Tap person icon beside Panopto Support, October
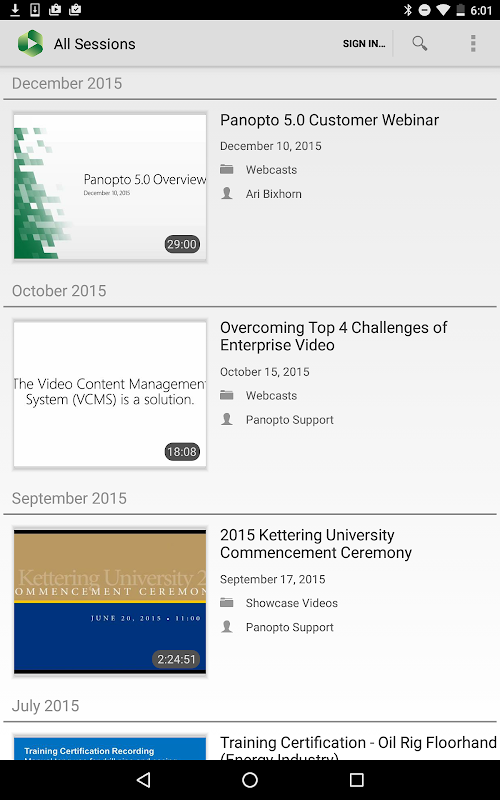 (x=227, y=419)
